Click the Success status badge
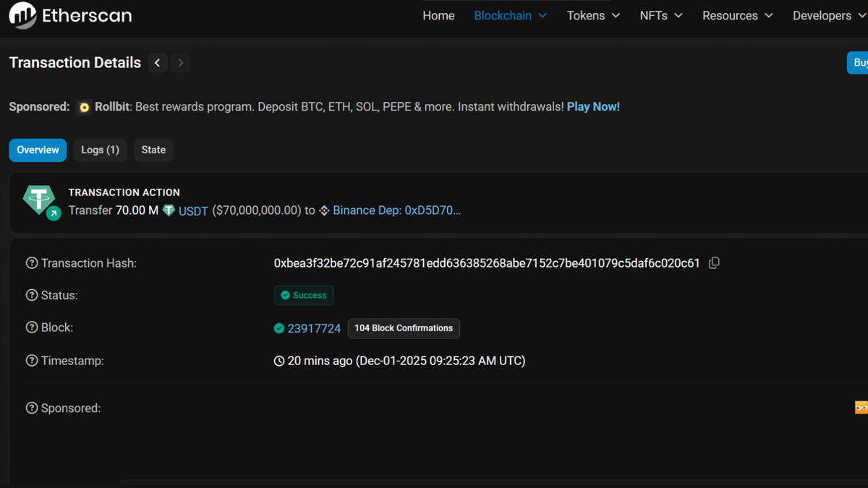Screen dimensions: 868x488 [304, 295]
